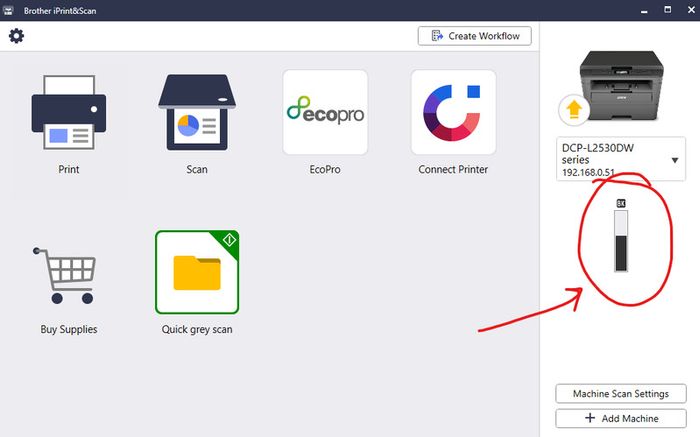Click the Scan label text
Screen dimensions: 700x437
pos(197,170)
